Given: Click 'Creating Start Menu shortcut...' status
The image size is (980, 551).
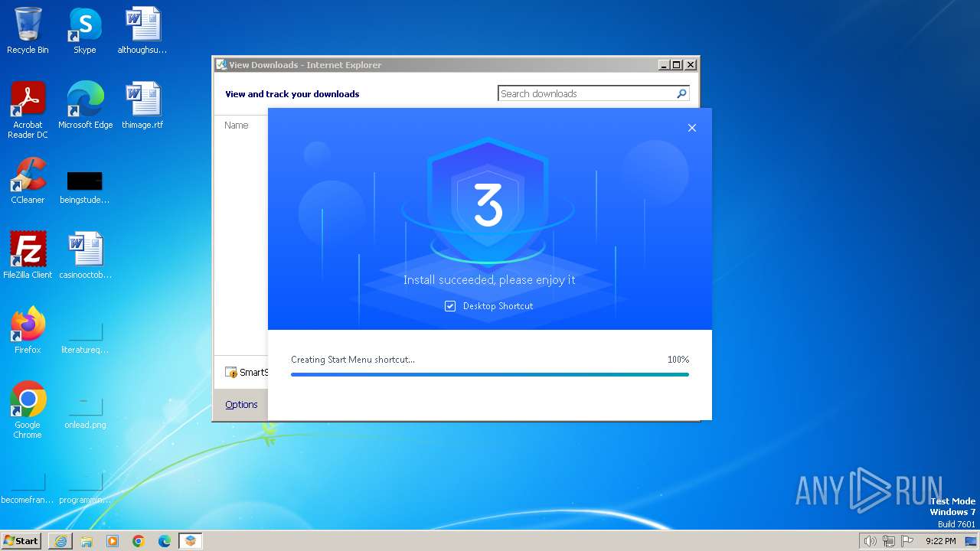Looking at the screenshot, I should coord(353,360).
